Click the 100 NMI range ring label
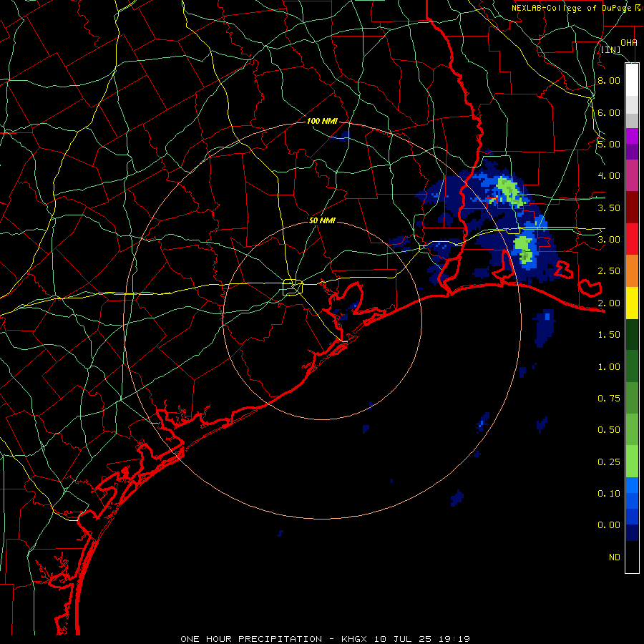This screenshot has width=644, height=644. coord(322,121)
